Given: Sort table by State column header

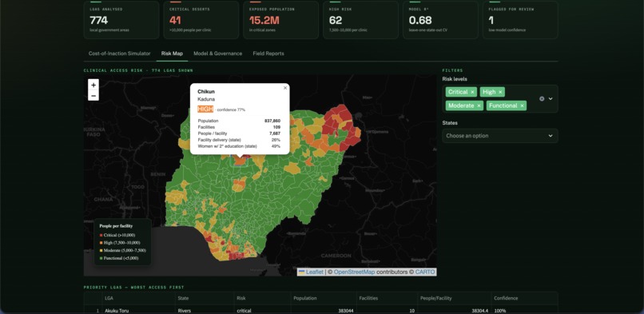Looking at the screenshot, I should point(204,298).
